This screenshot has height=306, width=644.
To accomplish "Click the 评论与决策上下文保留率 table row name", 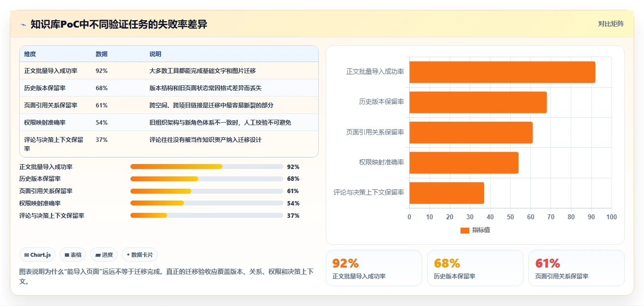I will click(54, 144).
